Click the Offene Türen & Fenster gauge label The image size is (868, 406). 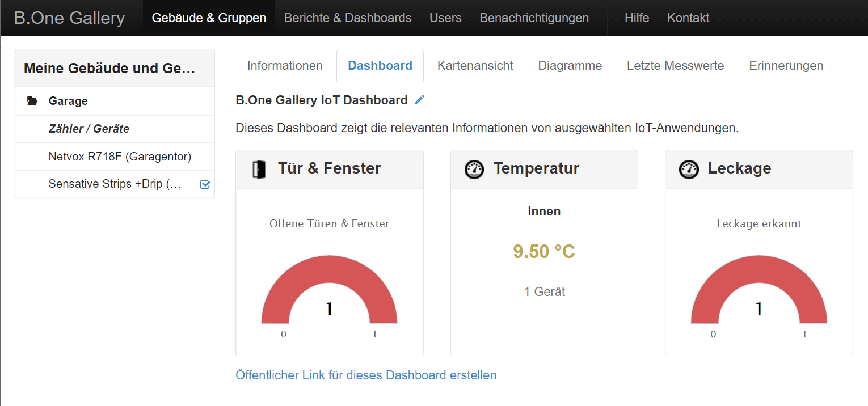[329, 223]
